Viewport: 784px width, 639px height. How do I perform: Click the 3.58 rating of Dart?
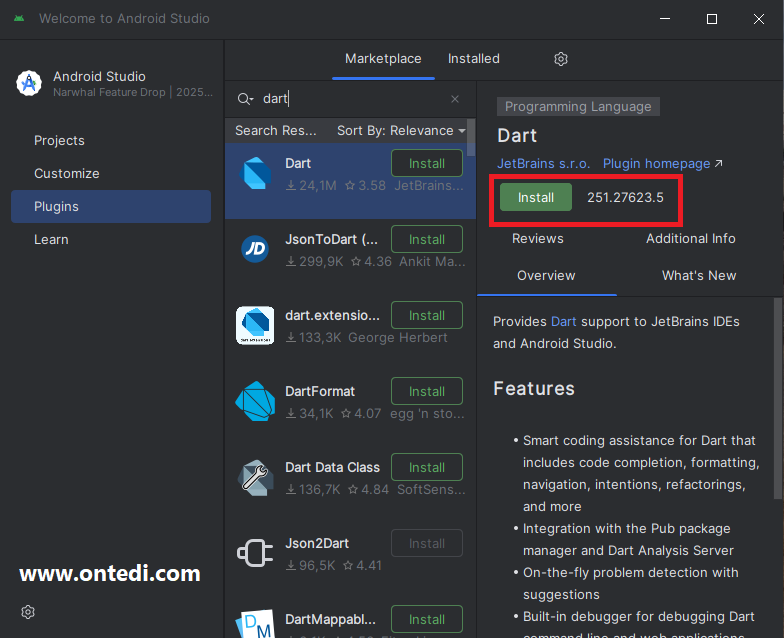(366, 186)
